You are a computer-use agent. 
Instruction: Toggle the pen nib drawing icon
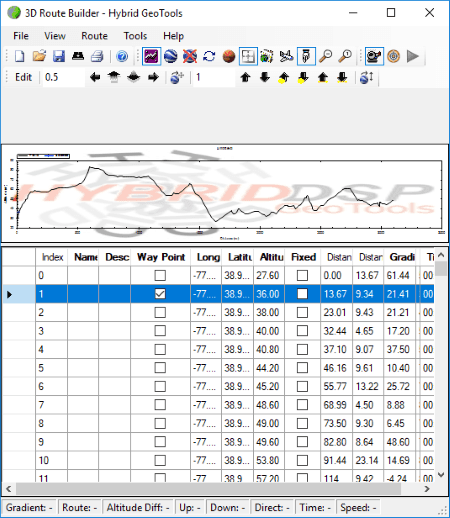tap(306, 56)
